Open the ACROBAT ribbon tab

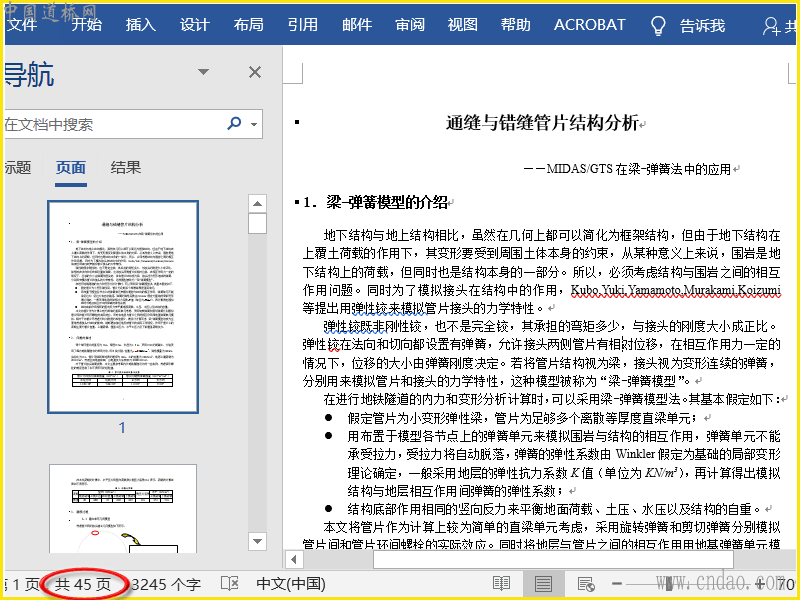[589, 25]
